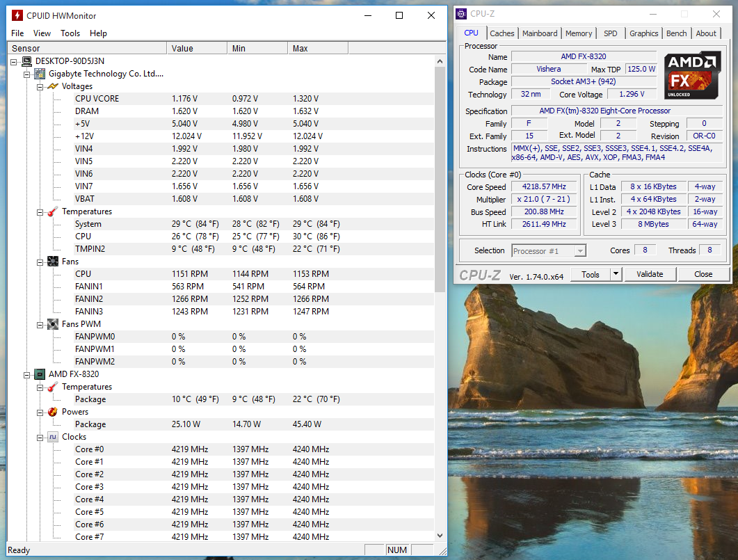
Task: Collapse the Clocks group
Action: pos(40,438)
